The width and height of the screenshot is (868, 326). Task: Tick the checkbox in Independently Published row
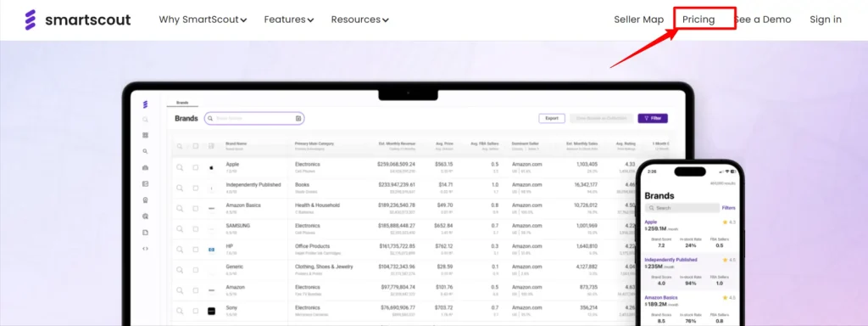click(196, 188)
